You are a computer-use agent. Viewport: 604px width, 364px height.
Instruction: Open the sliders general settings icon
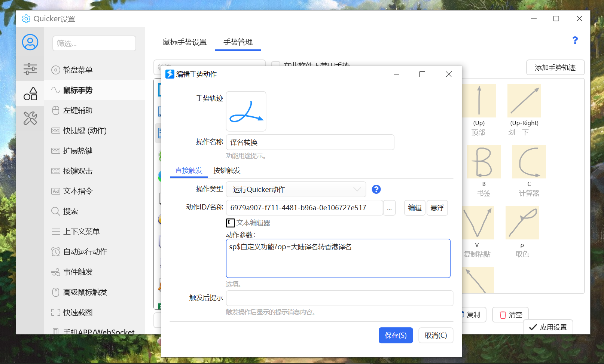coord(30,69)
